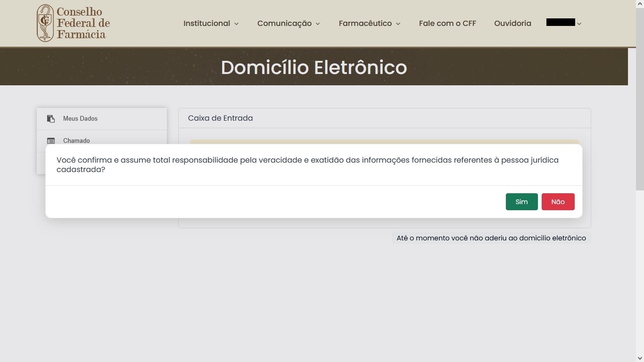Confirm with the green Sim button
Screen dimensions: 644x362
click(521, 202)
